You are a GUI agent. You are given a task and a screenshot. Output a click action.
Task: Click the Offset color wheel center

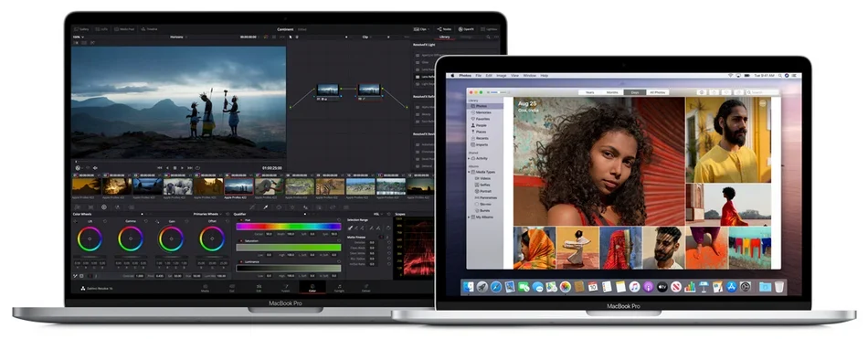click(x=212, y=238)
